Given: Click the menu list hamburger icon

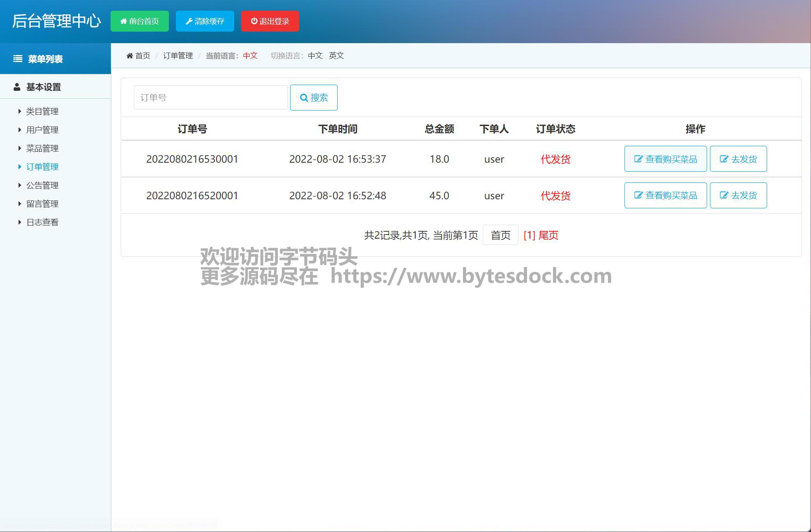Looking at the screenshot, I should [x=18, y=59].
